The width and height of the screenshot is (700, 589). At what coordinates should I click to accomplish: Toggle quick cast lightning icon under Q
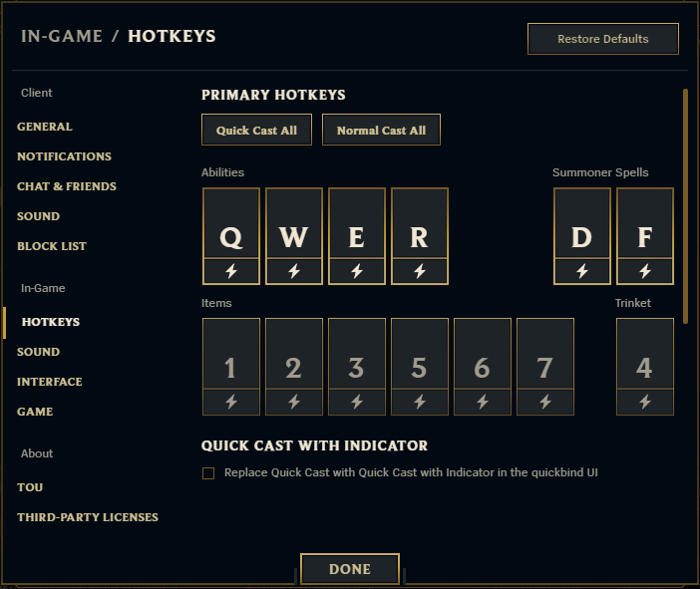point(231,271)
